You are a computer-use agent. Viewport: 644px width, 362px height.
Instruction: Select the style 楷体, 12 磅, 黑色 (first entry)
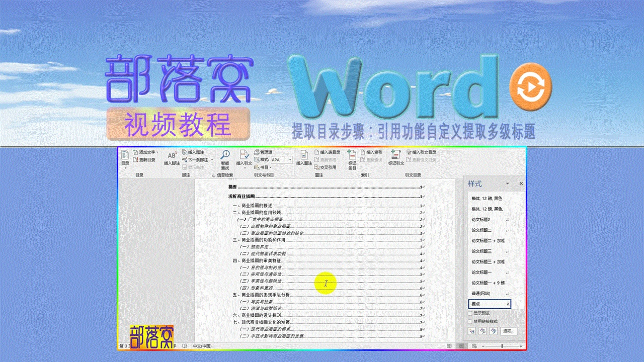point(491,199)
